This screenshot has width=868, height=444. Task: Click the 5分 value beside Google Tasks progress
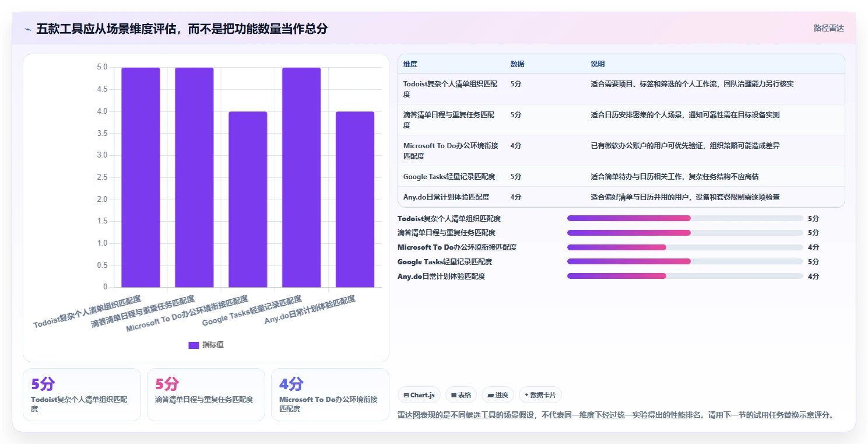[813, 261]
